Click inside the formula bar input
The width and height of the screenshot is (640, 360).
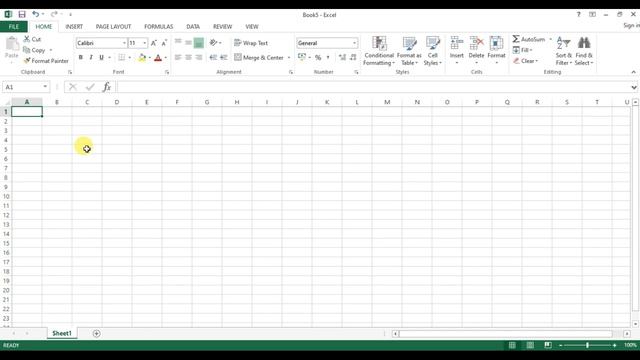tap(373, 87)
